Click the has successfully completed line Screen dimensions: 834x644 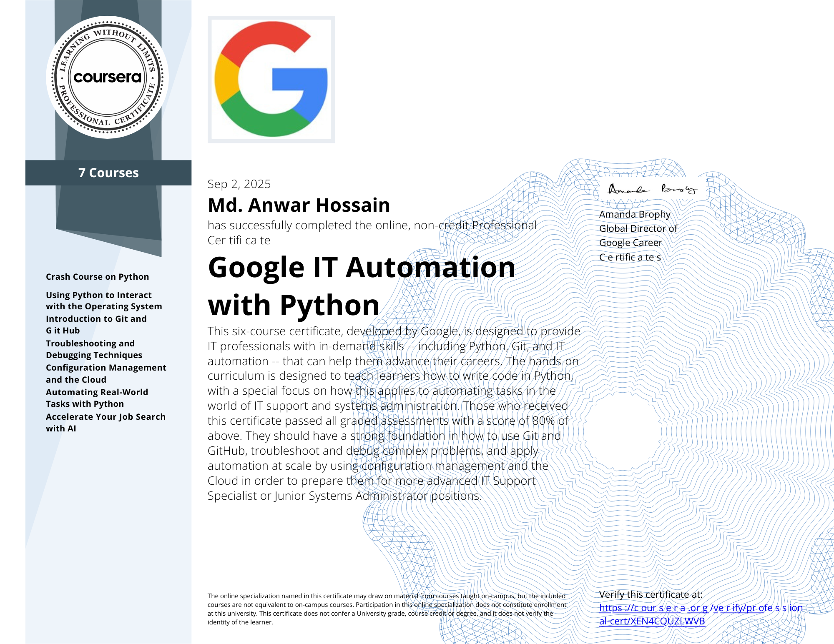[372, 233]
